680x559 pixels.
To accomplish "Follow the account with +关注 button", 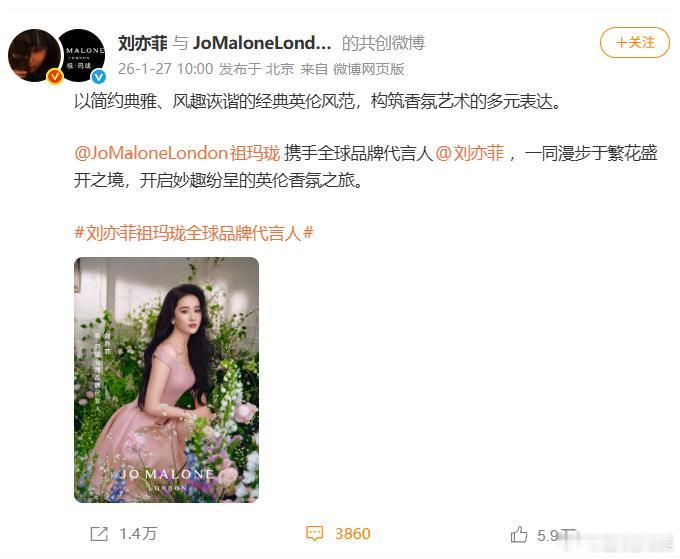I will [635, 42].
